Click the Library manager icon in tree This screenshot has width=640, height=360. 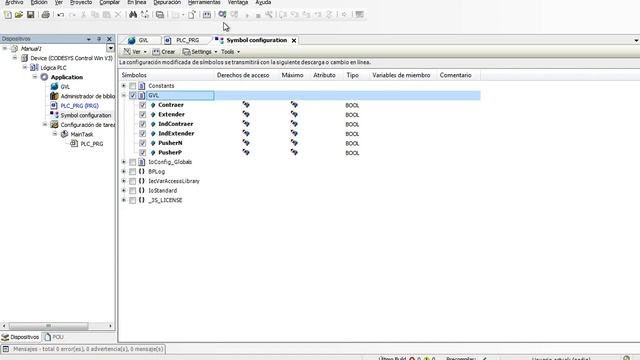point(54,96)
